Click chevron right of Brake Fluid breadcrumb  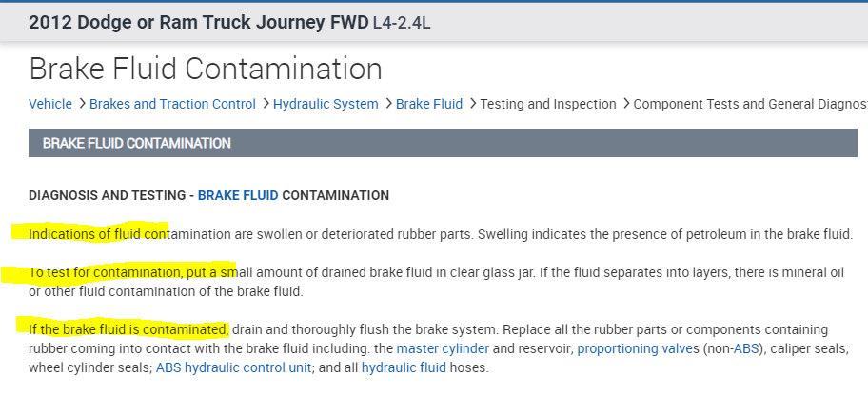pos(471,104)
